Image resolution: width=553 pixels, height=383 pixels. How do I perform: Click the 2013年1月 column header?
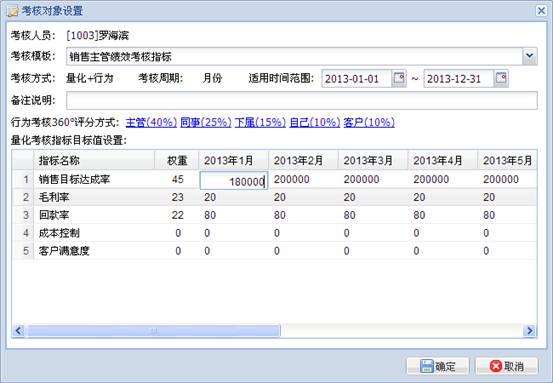[x=233, y=160]
